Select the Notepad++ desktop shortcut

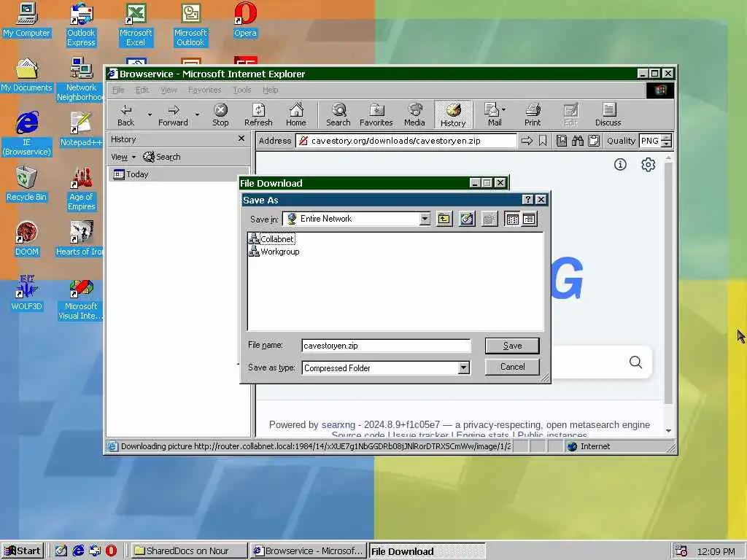[81, 130]
